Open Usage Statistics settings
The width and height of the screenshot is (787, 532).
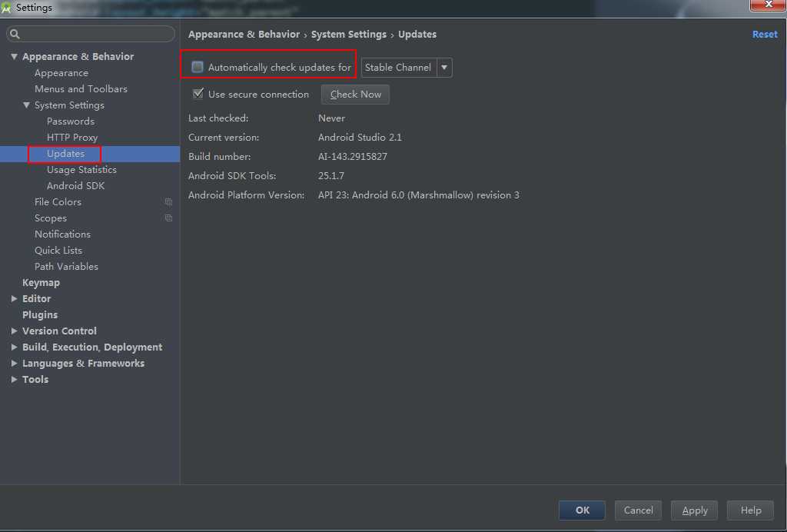click(81, 170)
